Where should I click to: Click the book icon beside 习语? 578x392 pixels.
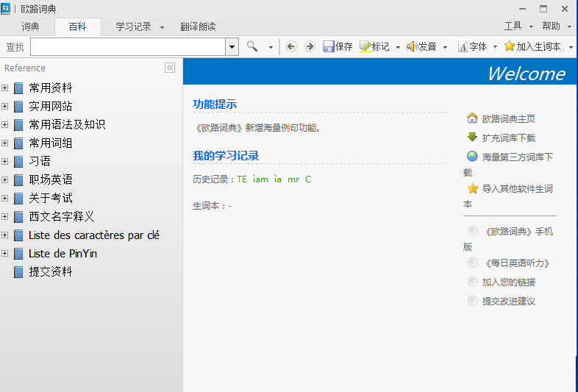tap(18, 162)
